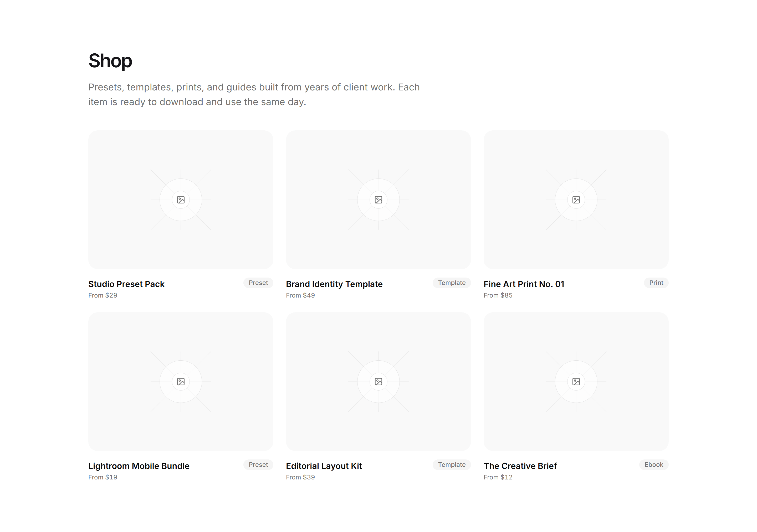Click the Template tag on Editorial Layout Kit
757x532 pixels.
point(452,465)
